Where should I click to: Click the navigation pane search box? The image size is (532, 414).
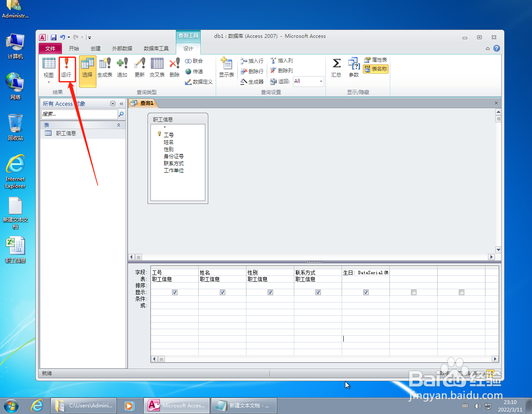(x=79, y=114)
